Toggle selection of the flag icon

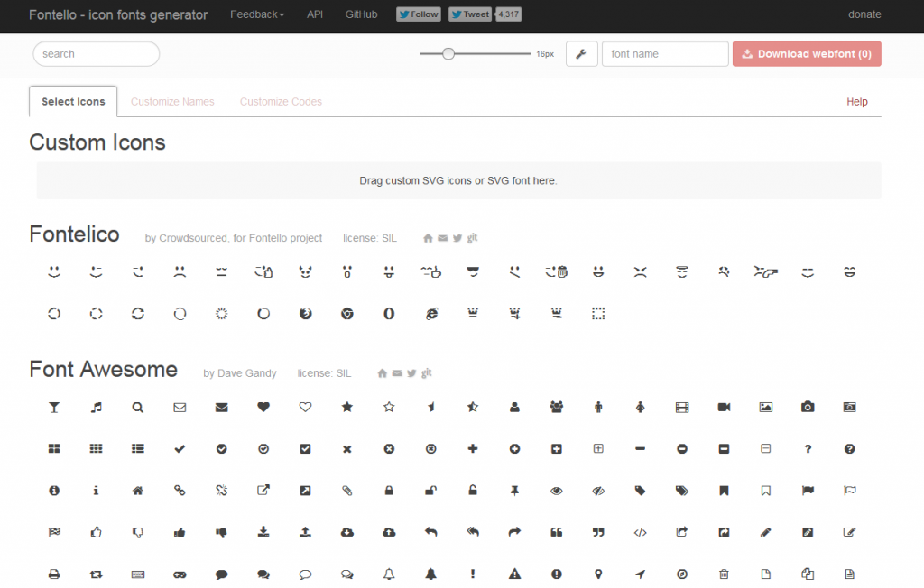[808, 491]
